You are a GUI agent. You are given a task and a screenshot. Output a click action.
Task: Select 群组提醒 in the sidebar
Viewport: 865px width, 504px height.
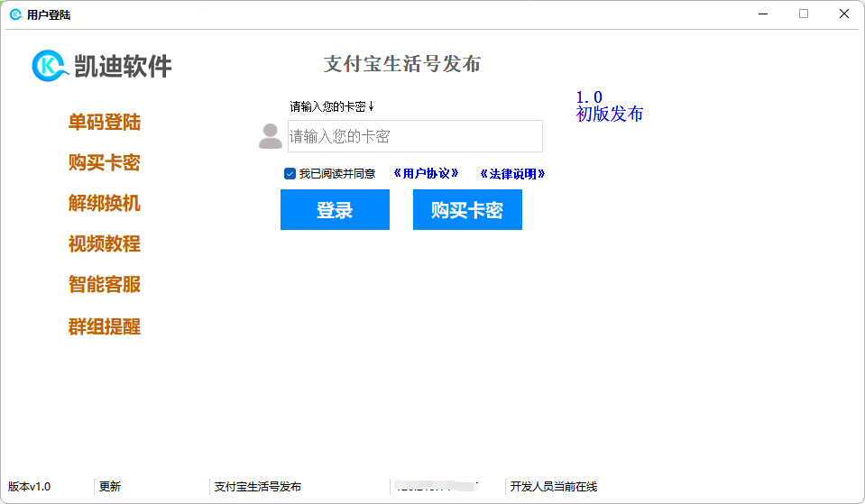click(105, 326)
